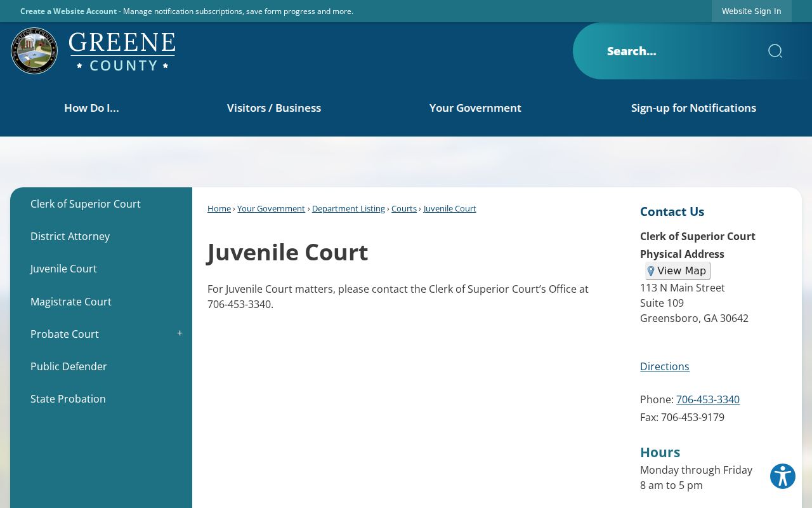Viewport: 812px width, 508px height.
Task: Select Public Defender in sidebar
Action: [101, 366]
